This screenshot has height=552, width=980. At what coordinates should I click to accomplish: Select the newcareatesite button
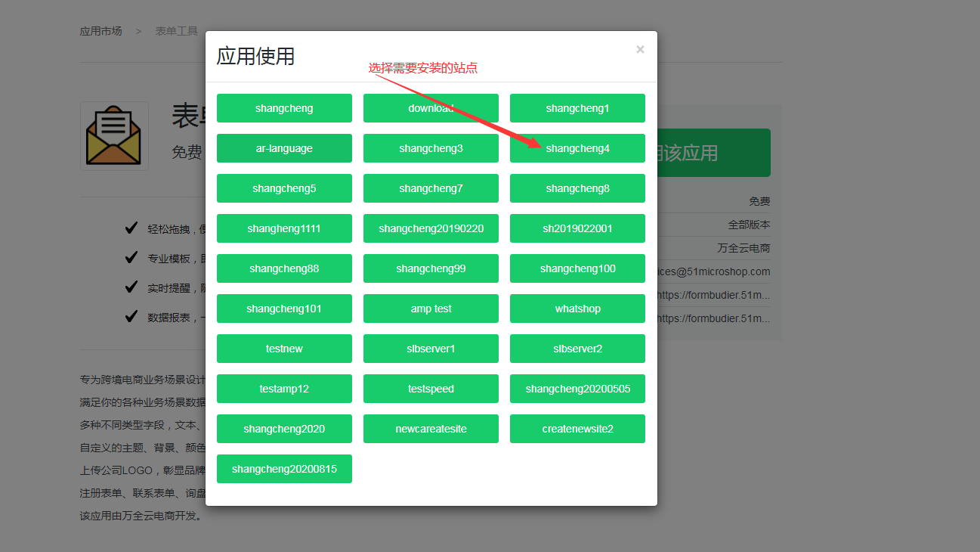[x=431, y=429]
